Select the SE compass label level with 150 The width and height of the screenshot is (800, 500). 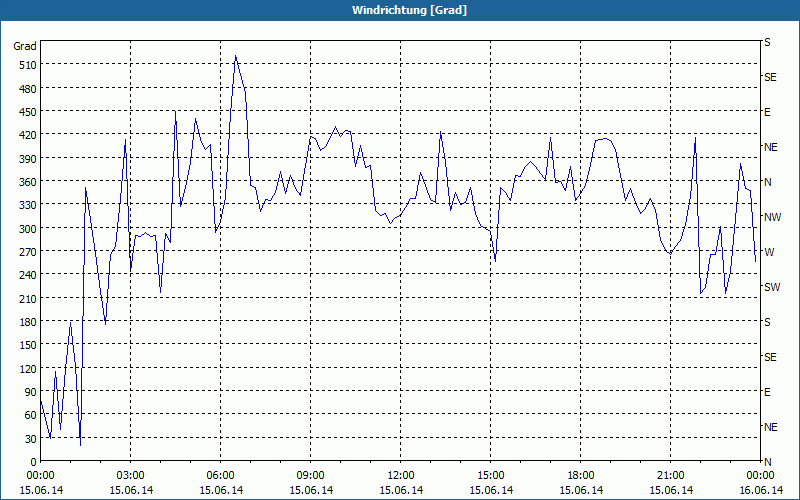pyautogui.click(x=770, y=357)
